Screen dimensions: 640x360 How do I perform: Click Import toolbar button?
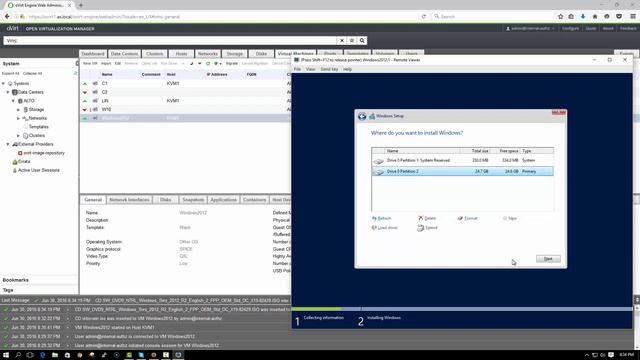106,64
